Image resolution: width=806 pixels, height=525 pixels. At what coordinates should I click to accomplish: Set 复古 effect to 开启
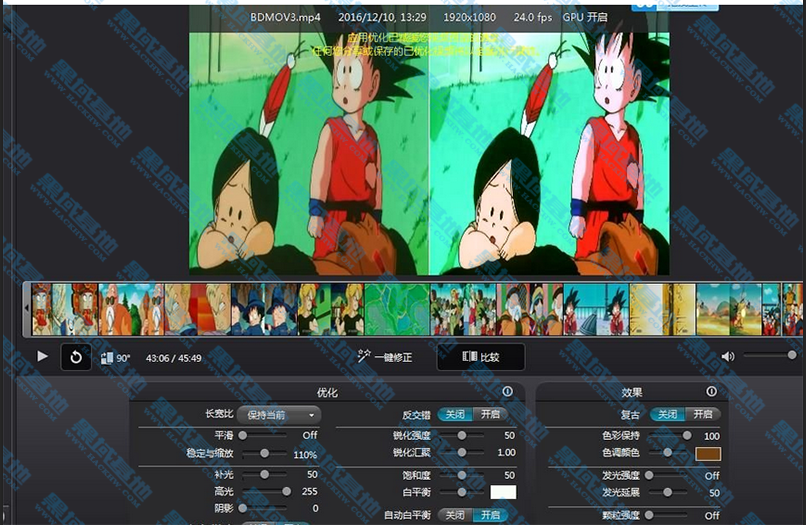(x=703, y=414)
